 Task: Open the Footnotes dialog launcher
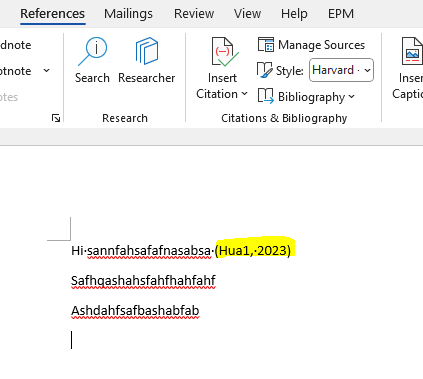coord(56,118)
